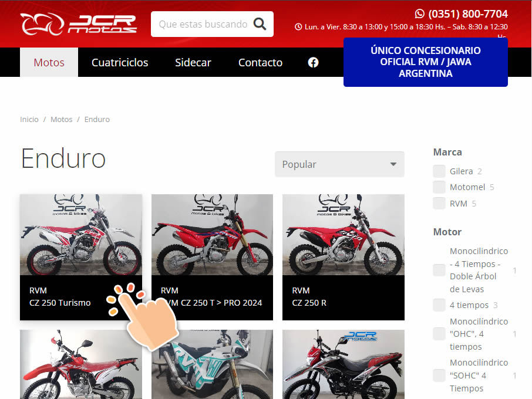Viewport: 532px width, 399px height.
Task: Check the Monocilíndrico OHC motor filter
Action: click(439, 334)
